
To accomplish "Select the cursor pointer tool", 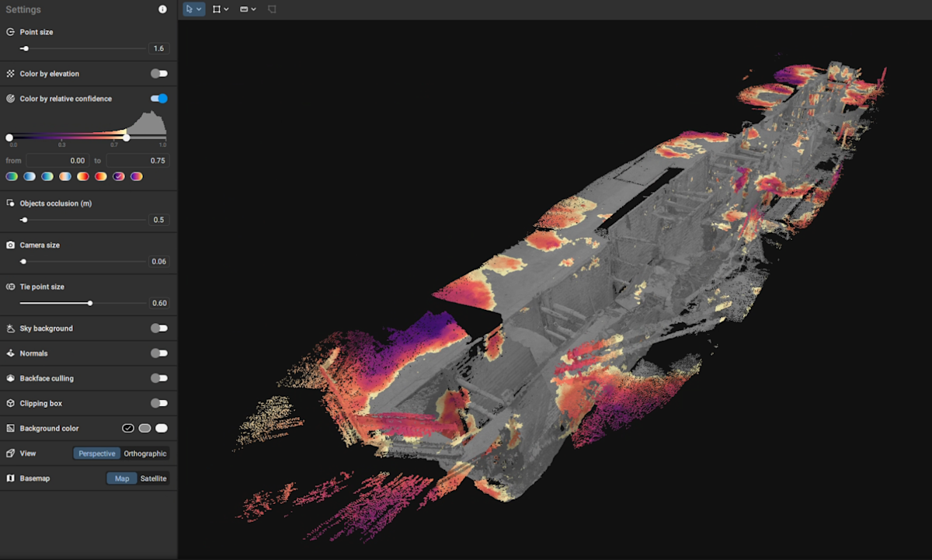I will pyautogui.click(x=190, y=9).
